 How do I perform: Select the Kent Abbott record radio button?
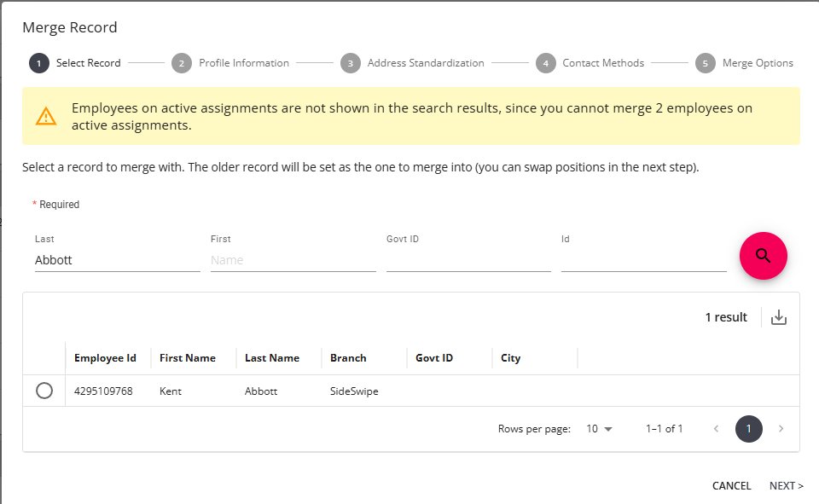(x=44, y=391)
